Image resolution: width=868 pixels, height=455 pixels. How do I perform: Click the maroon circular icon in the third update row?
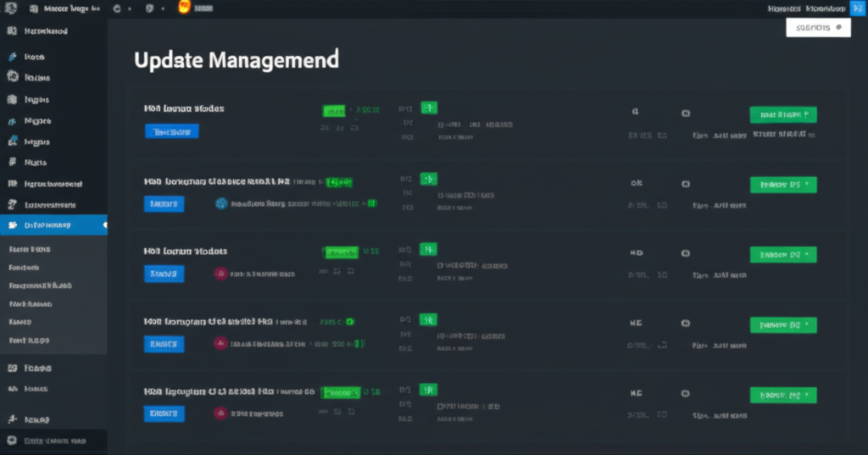coord(220,274)
